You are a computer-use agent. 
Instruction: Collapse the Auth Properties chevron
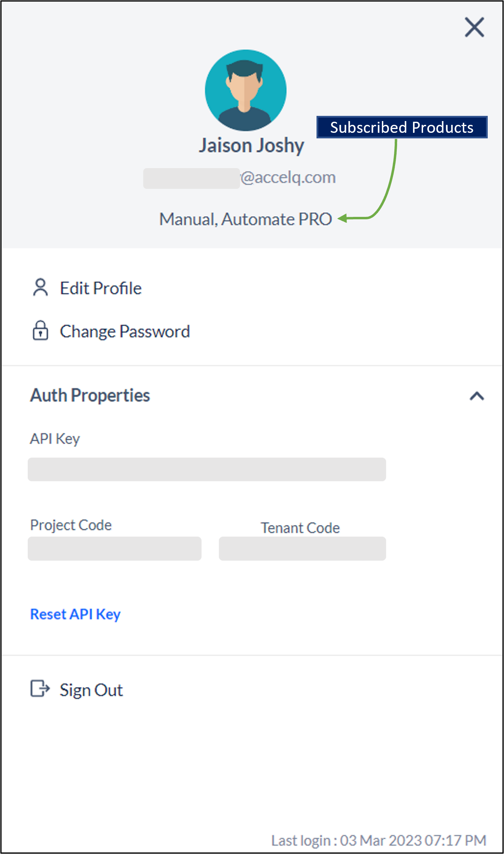(477, 396)
